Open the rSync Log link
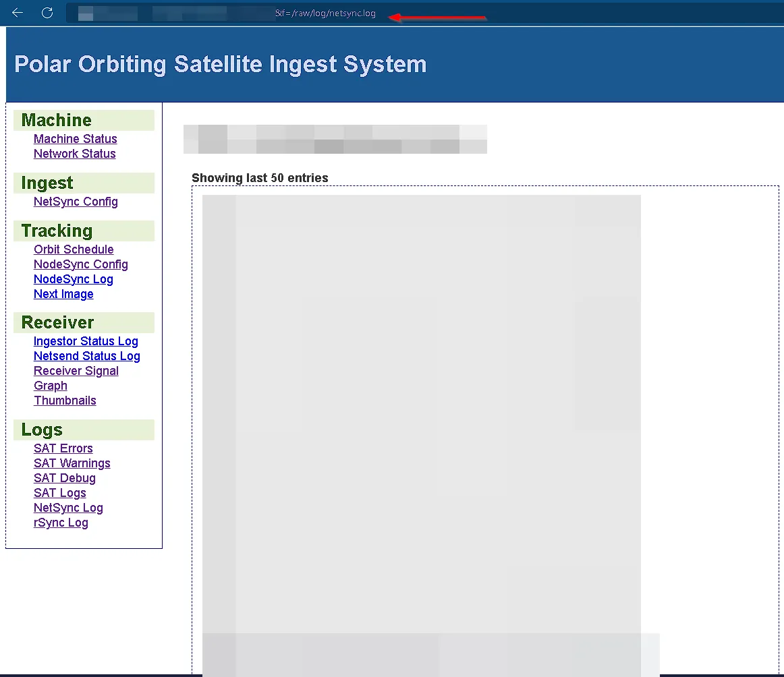The image size is (784, 677). 61,523
